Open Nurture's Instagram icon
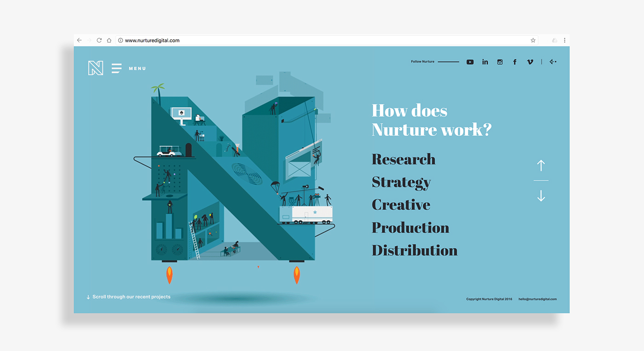Image resolution: width=644 pixels, height=351 pixels. pyautogui.click(x=500, y=62)
